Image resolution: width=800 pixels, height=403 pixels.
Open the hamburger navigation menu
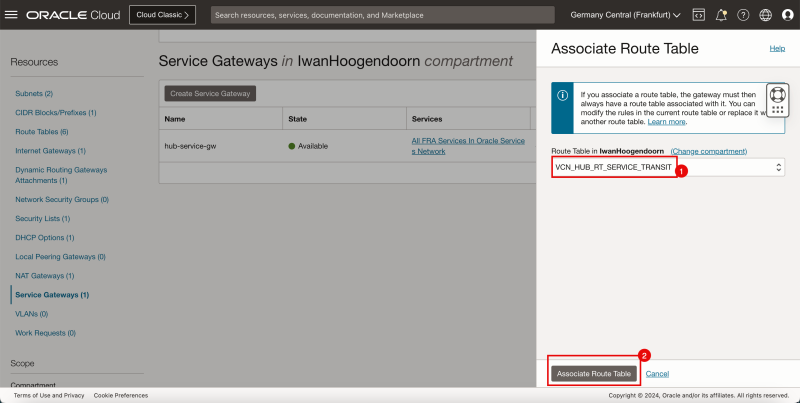tap(12, 15)
